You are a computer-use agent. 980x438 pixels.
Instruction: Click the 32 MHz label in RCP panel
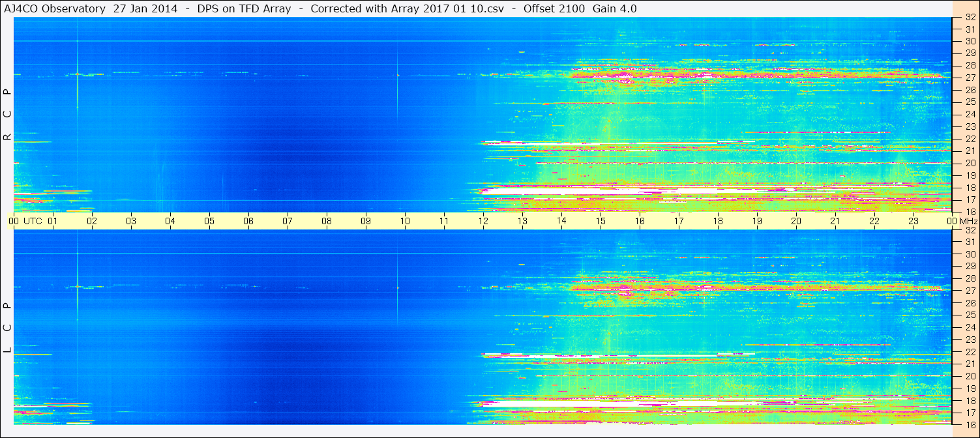click(x=970, y=17)
